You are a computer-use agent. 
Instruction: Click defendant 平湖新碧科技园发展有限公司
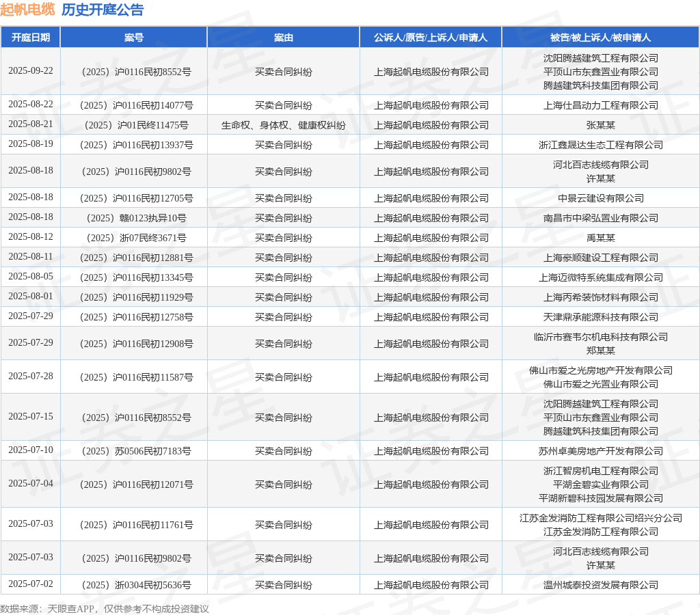tap(600, 499)
